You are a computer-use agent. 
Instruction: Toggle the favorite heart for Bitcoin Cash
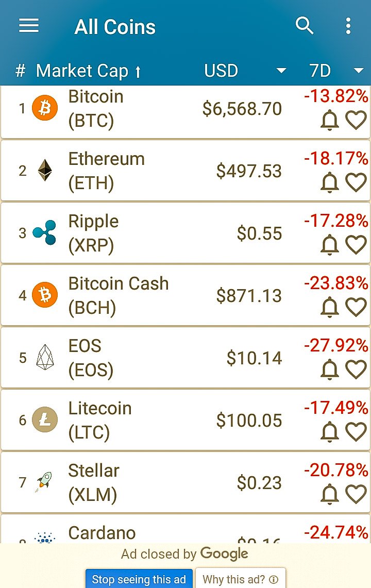pyautogui.click(x=356, y=307)
